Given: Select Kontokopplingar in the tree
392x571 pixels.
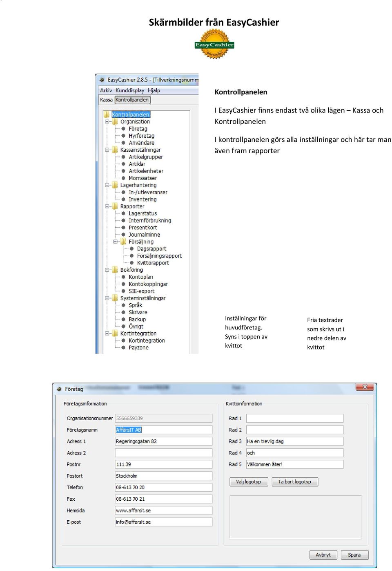Looking at the screenshot, I should [148, 284].
